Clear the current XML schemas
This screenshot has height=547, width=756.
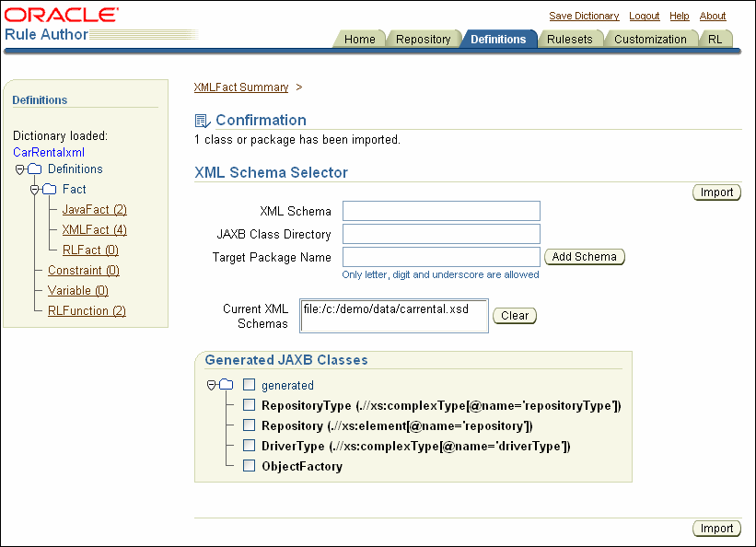coord(514,315)
